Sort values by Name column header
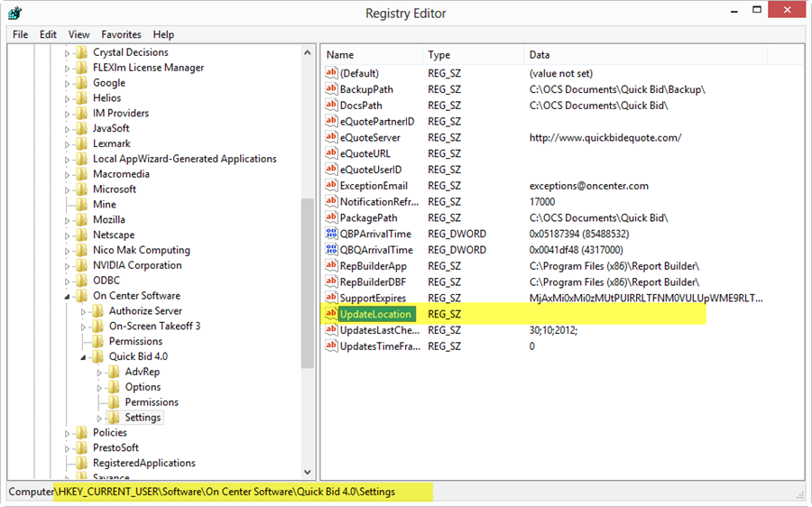Screen dimensions: 812x507 [372, 54]
